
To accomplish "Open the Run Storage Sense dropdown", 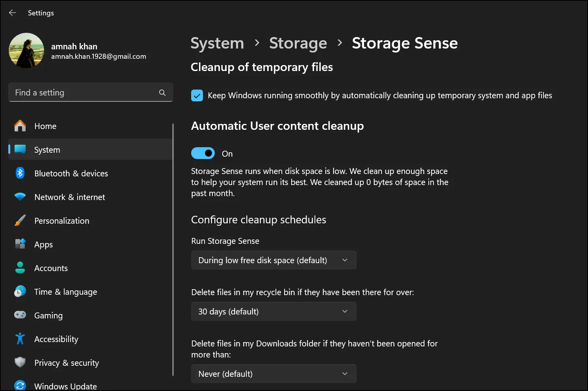I will coord(274,260).
